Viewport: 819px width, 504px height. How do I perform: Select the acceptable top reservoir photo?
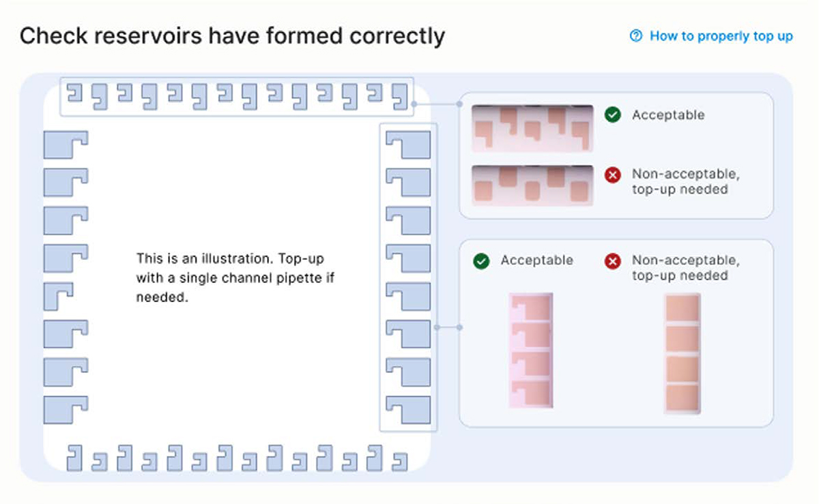[532, 128]
